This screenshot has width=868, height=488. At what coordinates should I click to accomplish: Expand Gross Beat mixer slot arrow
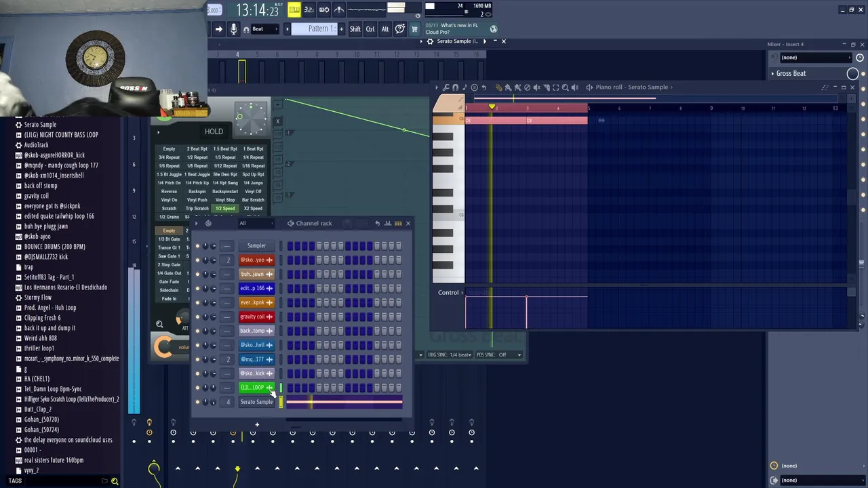[x=772, y=73]
